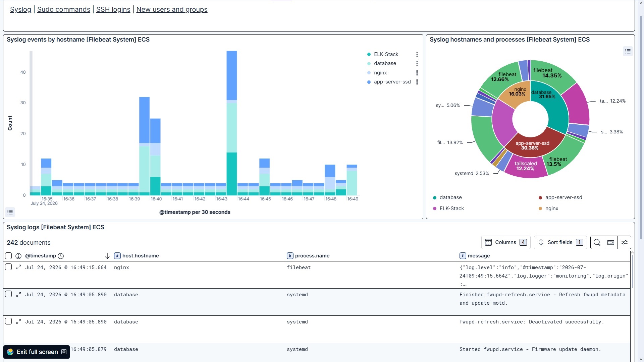Toggle legend list on hostnames pie chart
The image size is (644, 362).
click(628, 51)
